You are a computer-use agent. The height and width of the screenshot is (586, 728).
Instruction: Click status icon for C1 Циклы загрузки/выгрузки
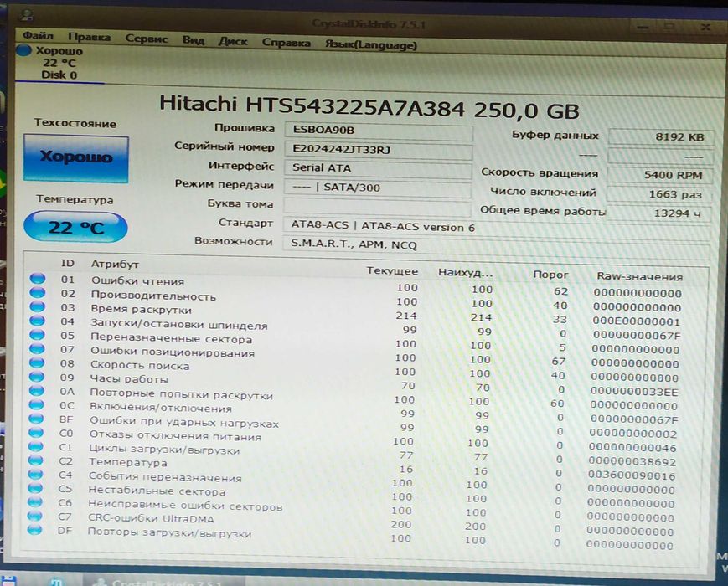coord(36,446)
